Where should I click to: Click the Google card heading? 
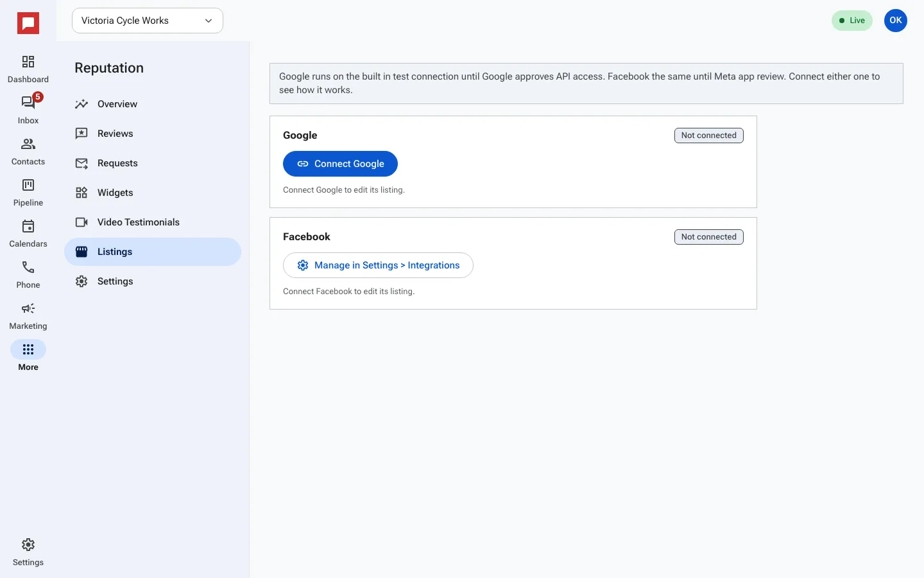(300, 136)
